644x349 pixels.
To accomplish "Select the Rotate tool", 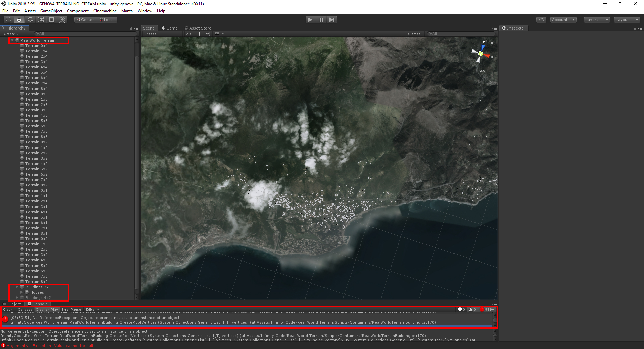I will point(30,20).
